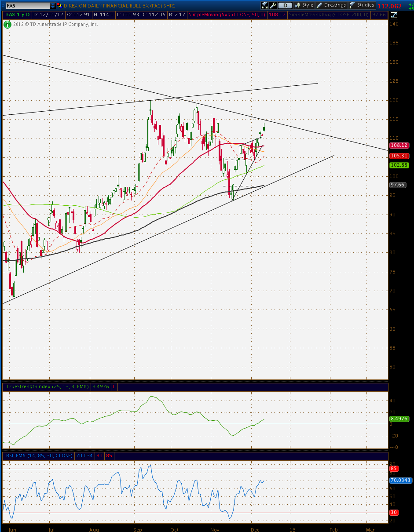
Task: Click the FAS symbol input field
Action: click(27, 6)
